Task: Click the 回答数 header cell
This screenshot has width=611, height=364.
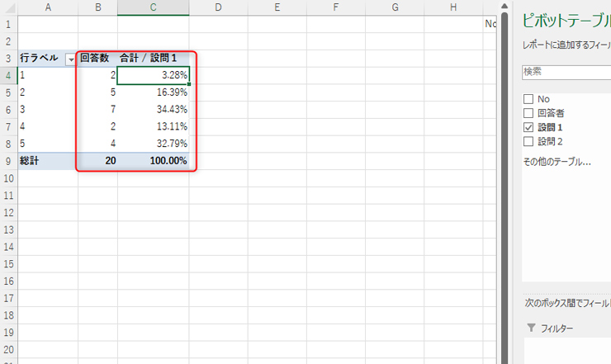Action: click(97, 59)
